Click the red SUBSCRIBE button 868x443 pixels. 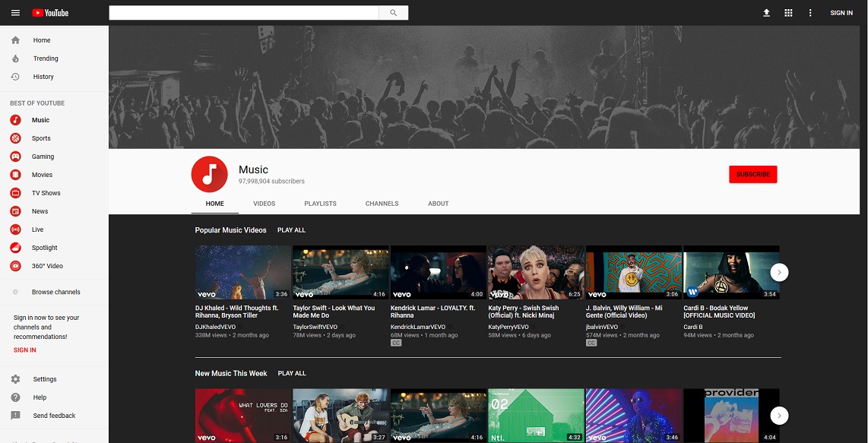753,175
